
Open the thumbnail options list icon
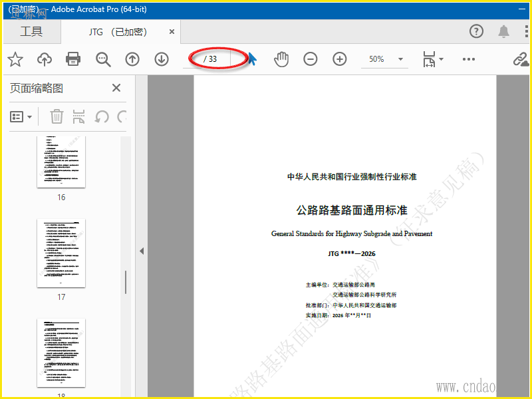tap(21, 117)
